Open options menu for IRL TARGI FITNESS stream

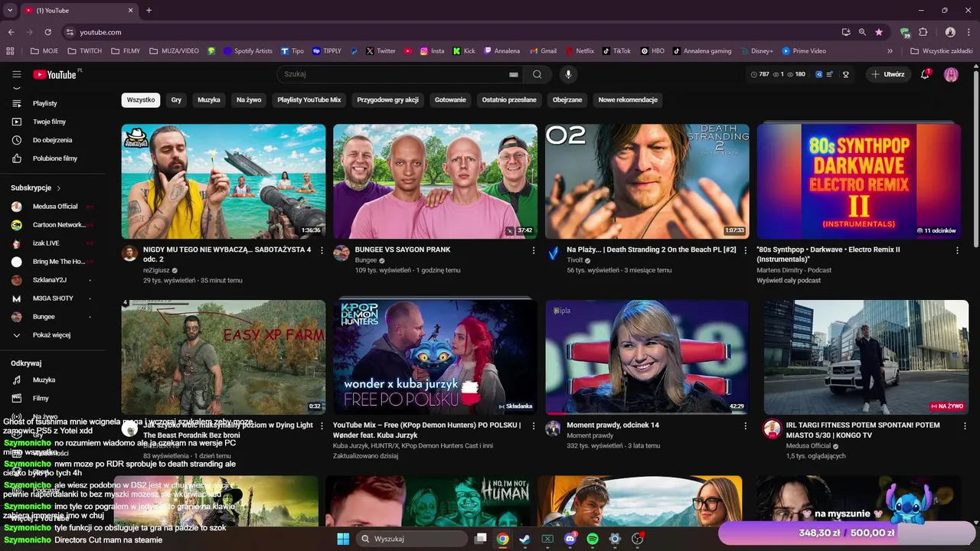click(965, 425)
